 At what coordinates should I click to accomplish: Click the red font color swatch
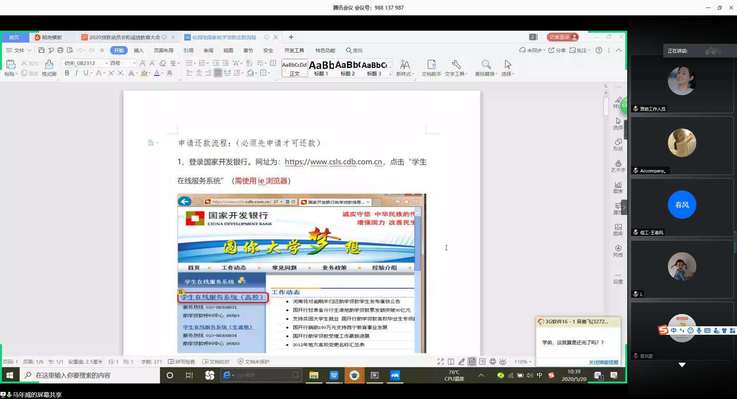[157, 73]
